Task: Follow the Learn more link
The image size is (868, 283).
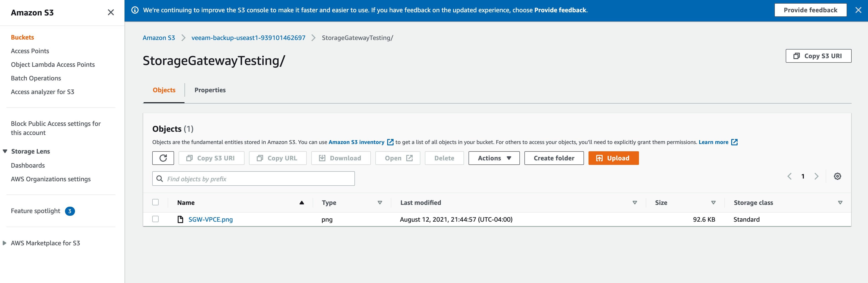Action: [x=713, y=142]
